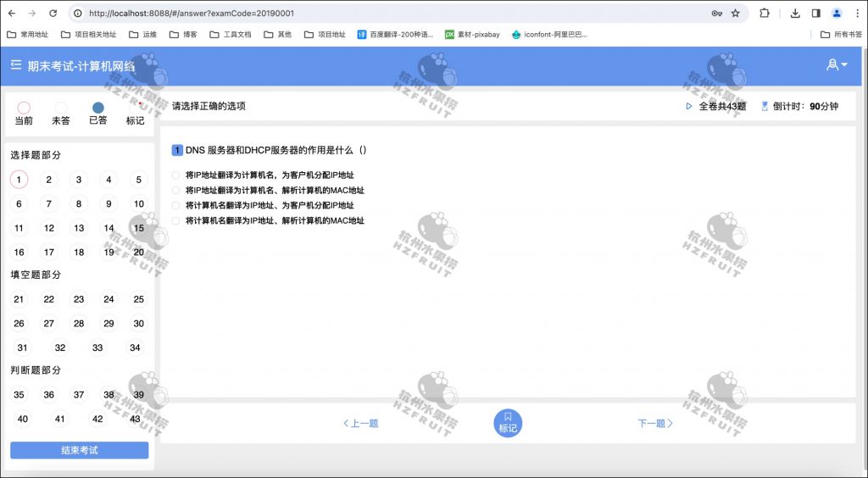Screen dimensions: 868x478
Task: Open the Chrome three-dot menu
Action: click(857, 14)
